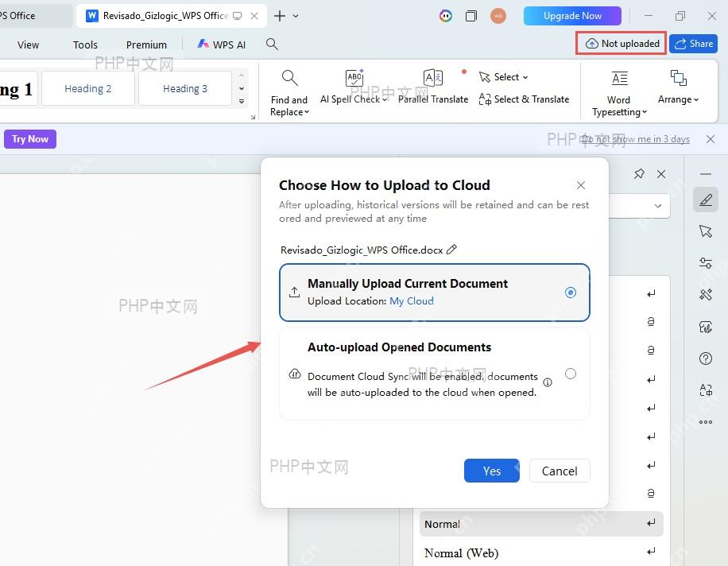
Task: Click the Do not show me in 3 days link
Action: pos(635,139)
